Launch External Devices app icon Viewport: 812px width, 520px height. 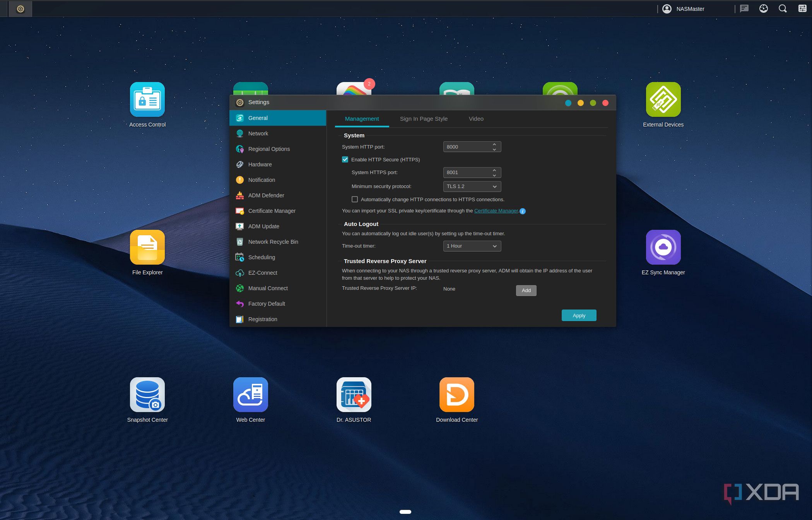[663, 99]
